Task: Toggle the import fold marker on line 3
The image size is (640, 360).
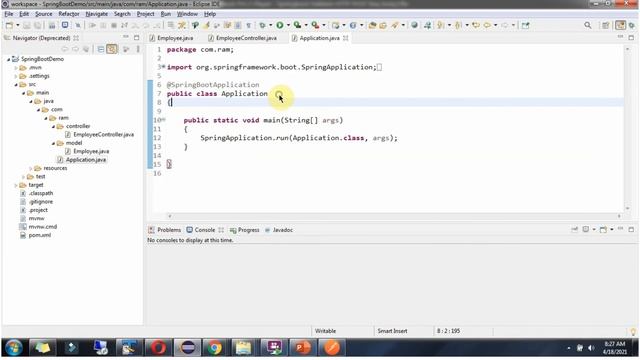Action: tap(163, 66)
